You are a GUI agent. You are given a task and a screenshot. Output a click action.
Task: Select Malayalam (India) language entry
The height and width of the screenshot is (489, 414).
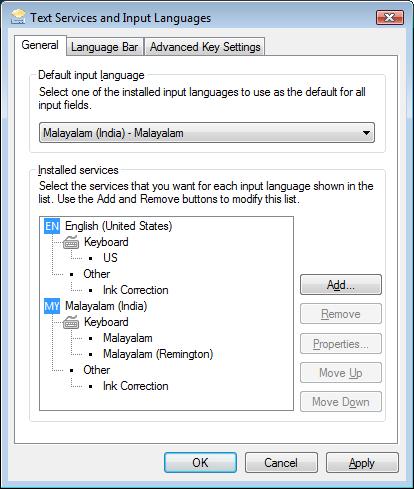tap(106, 306)
